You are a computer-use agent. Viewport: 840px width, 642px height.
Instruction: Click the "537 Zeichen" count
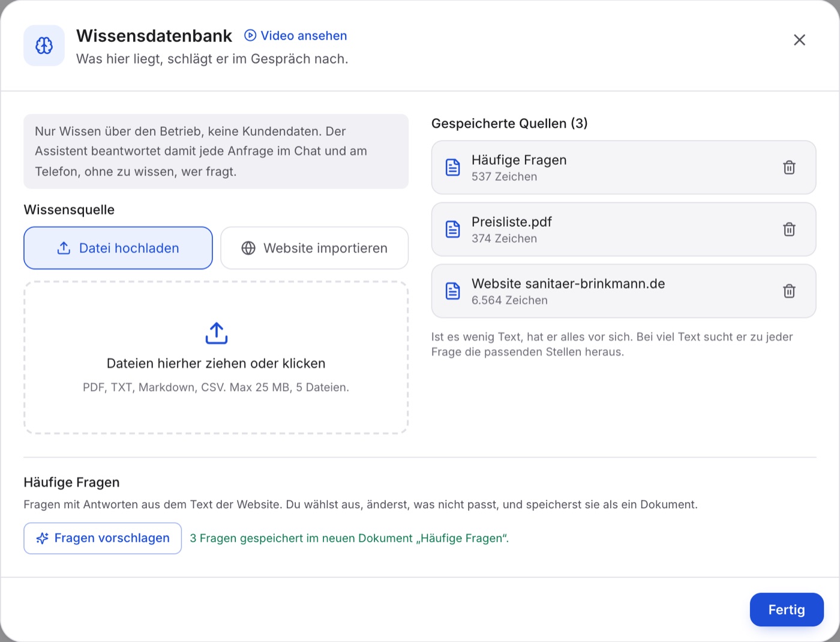[504, 177]
